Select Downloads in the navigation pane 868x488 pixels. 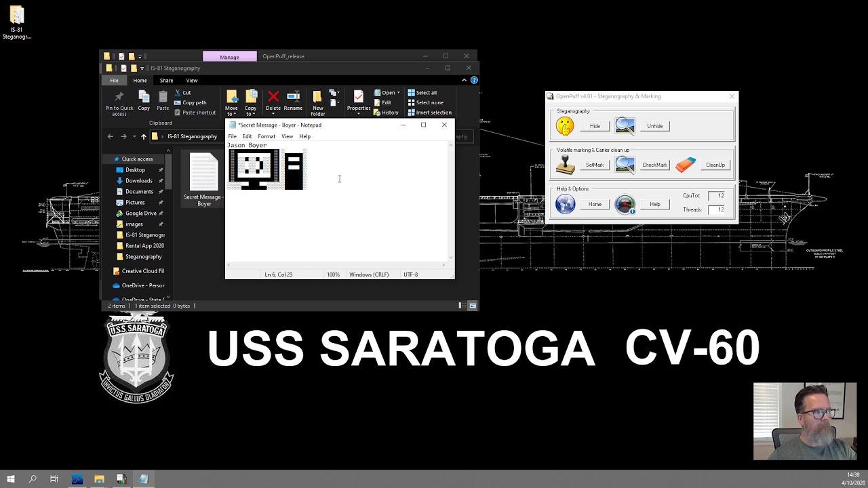click(x=139, y=181)
